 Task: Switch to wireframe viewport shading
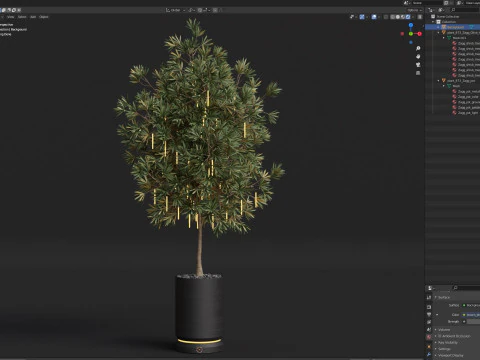point(393,17)
